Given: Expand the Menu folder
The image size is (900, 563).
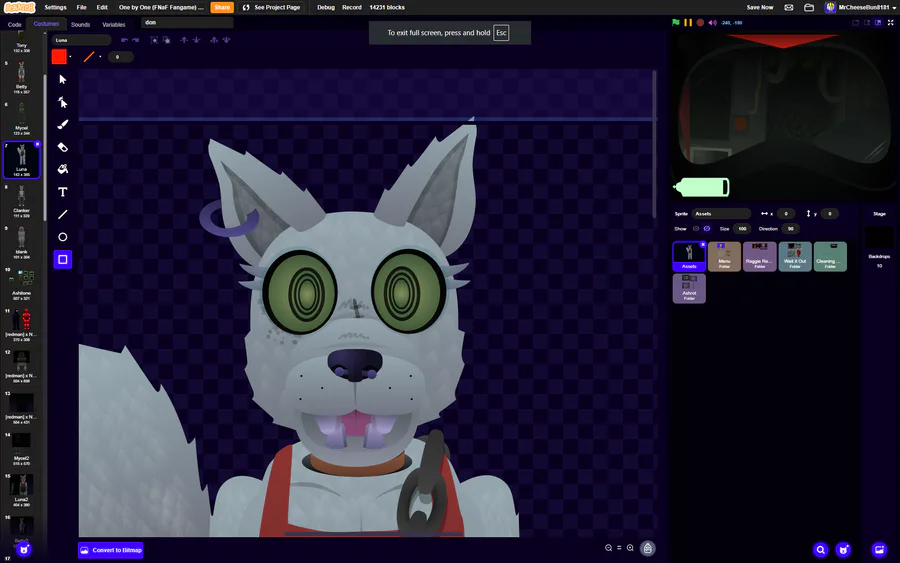Looking at the screenshot, I should (724, 257).
